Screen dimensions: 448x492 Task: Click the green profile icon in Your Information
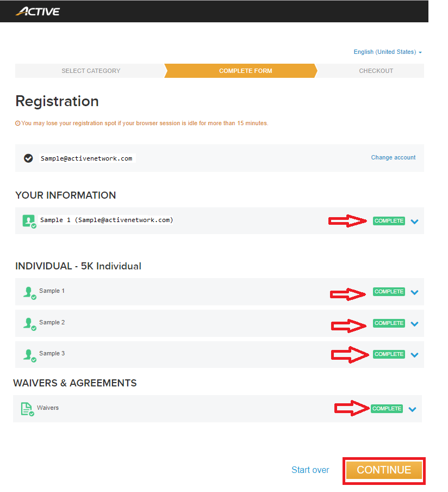point(29,221)
